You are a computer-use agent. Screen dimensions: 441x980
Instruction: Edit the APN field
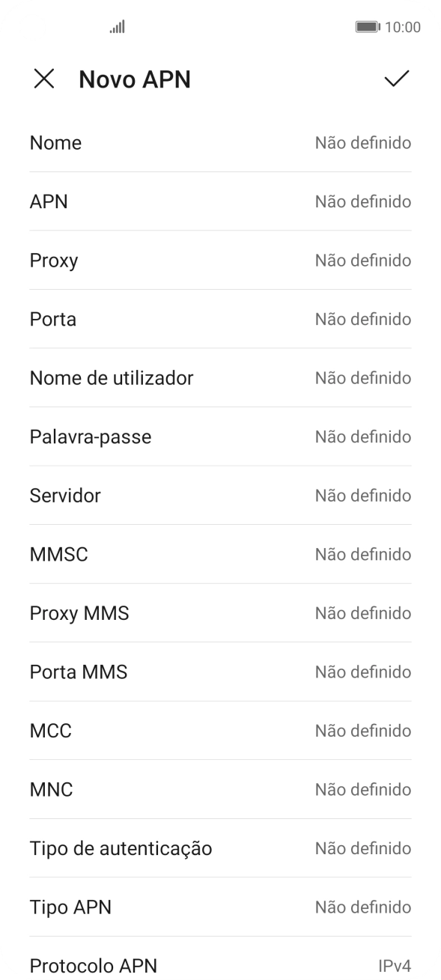(220, 201)
